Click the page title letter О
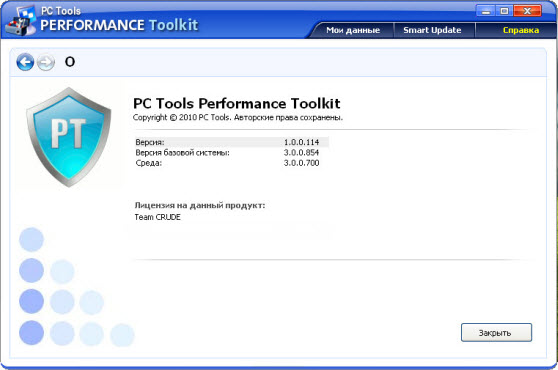558x370 pixels. point(70,62)
